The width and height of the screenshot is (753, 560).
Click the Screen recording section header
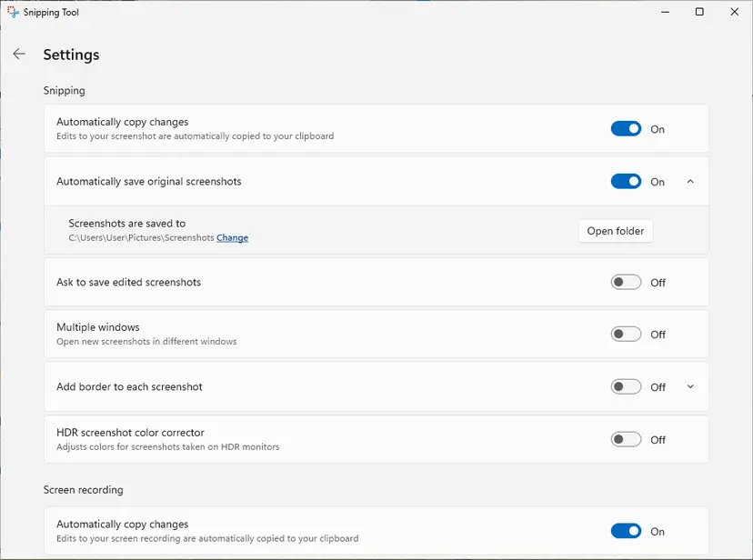[x=83, y=489]
